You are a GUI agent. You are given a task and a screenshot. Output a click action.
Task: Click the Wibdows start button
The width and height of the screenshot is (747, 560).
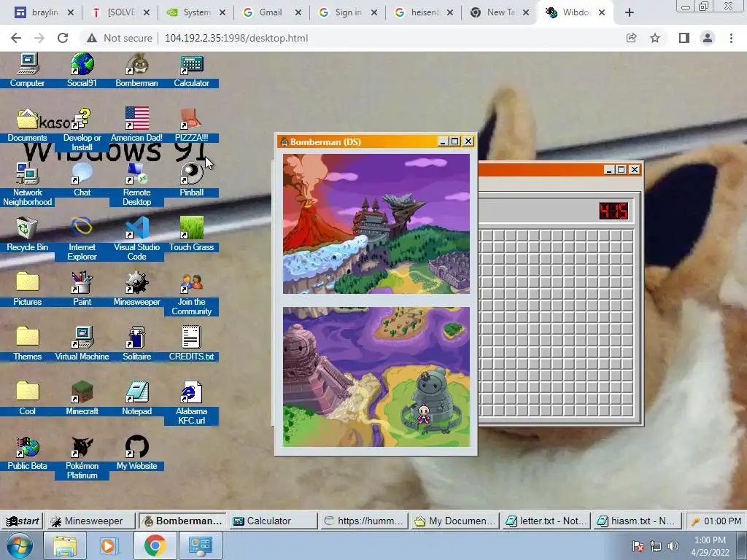pos(23,521)
